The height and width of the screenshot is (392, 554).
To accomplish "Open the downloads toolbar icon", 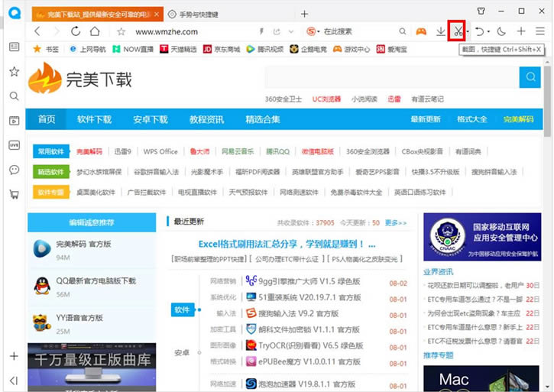I will [441, 31].
